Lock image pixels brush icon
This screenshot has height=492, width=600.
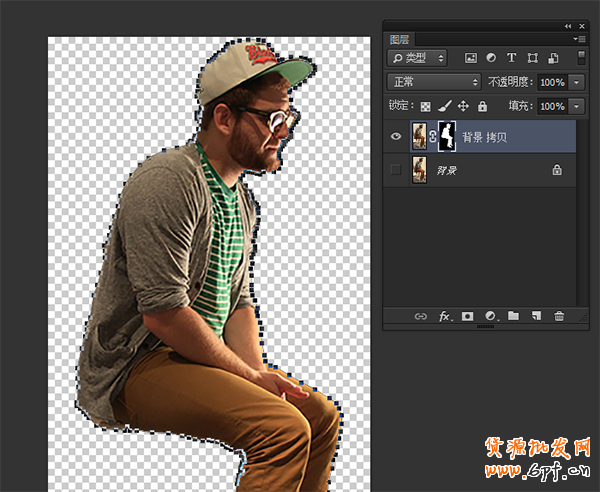[444, 106]
